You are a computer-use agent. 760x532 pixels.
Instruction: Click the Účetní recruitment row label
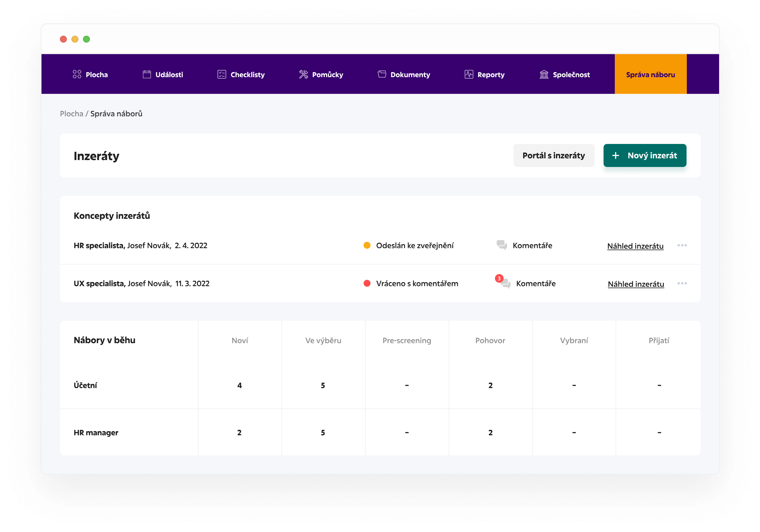tap(85, 385)
